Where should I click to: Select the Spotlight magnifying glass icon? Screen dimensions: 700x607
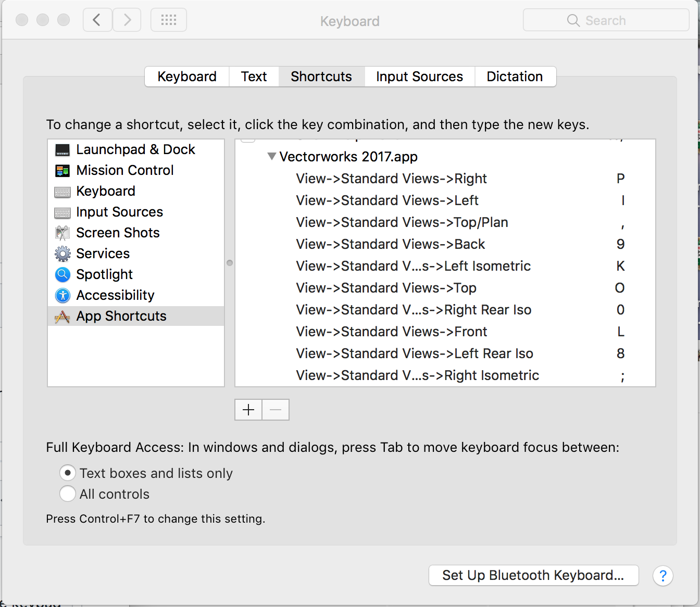(62, 274)
